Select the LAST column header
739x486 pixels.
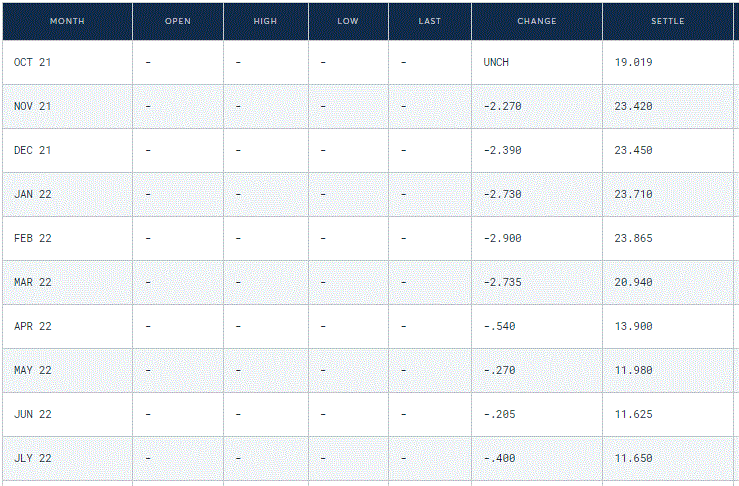tap(430, 21)
